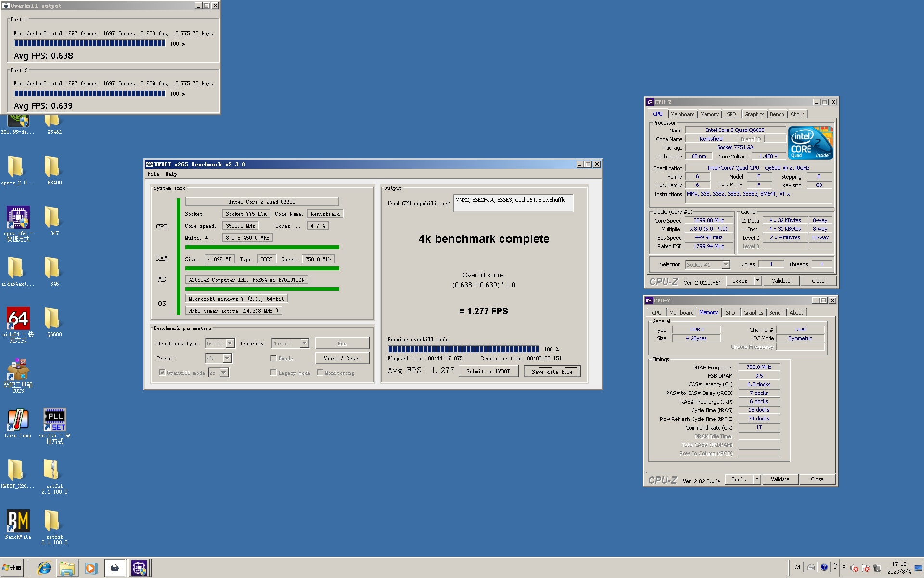Viewport: 924px width, 578px height.
Task: Open the E3400 desktop folder
Action: 54,170
